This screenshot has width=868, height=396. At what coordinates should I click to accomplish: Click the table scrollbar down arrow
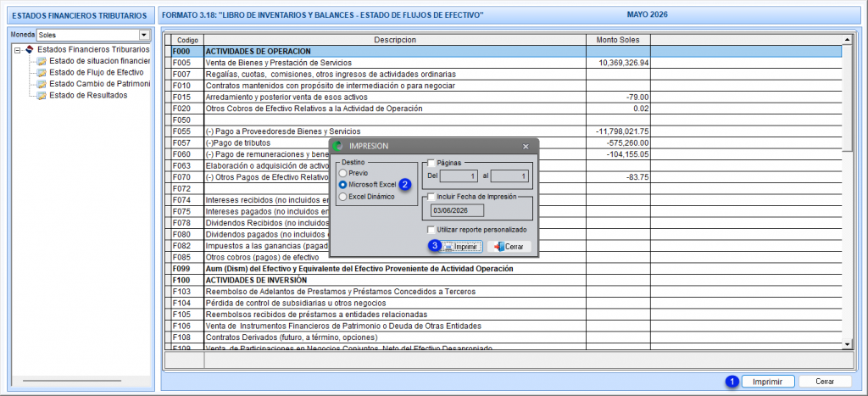(x=847, y=344)
